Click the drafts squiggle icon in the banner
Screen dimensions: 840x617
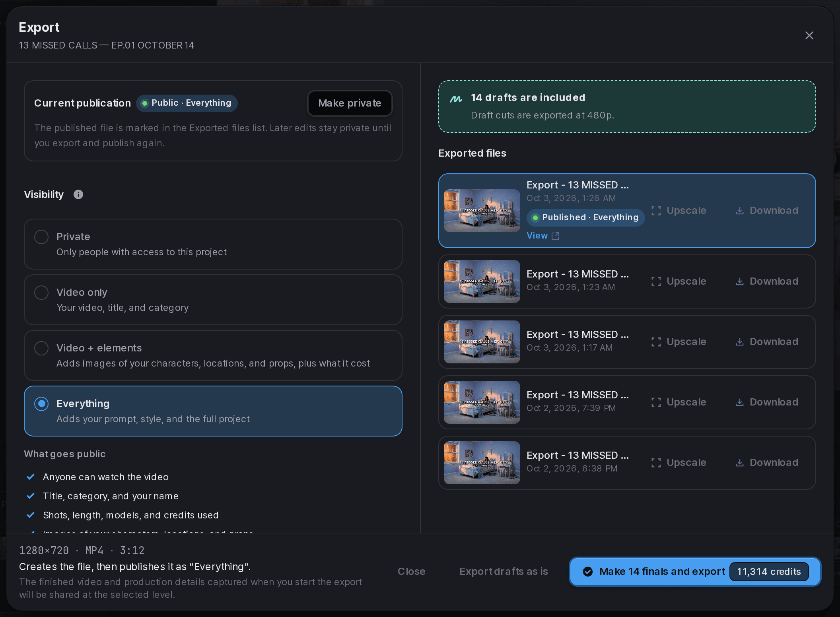pos(456,99)
